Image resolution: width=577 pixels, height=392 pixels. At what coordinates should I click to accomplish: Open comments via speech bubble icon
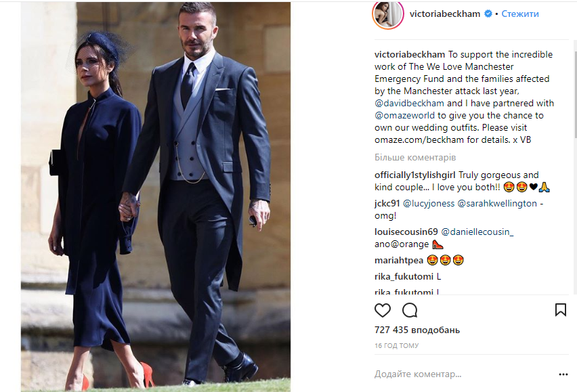click(410, 310)
